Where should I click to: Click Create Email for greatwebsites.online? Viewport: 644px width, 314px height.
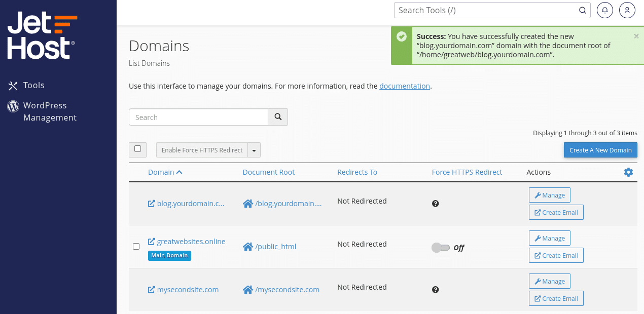point(556,255)
